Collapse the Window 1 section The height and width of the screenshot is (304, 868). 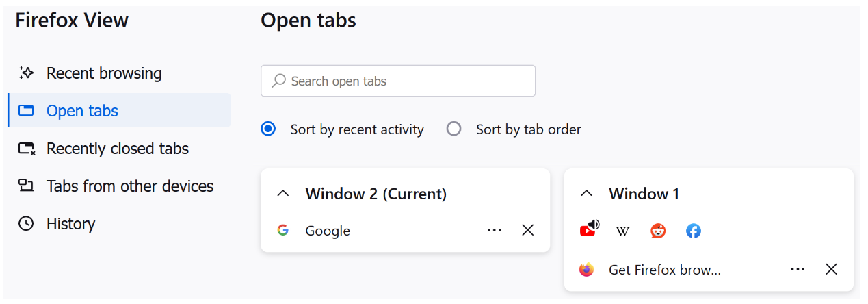tap(586, 194)
